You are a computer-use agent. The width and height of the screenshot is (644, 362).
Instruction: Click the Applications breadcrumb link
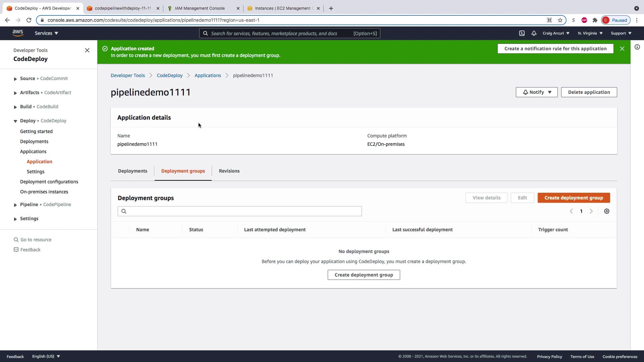208,75
